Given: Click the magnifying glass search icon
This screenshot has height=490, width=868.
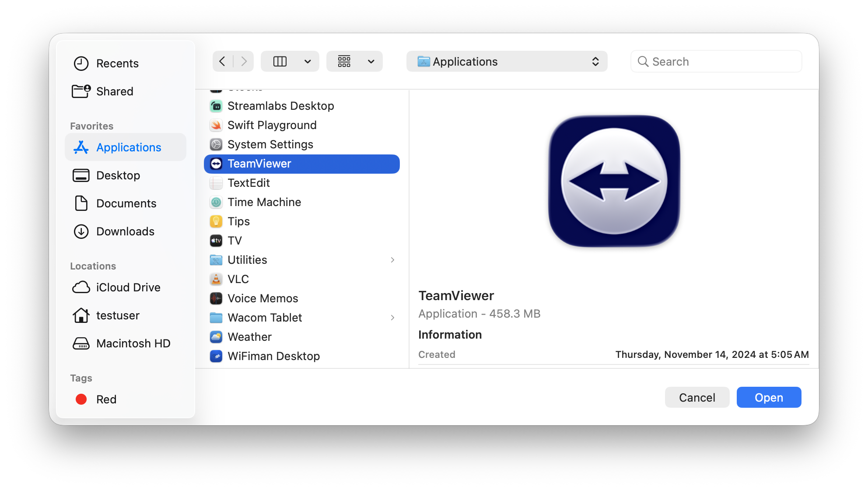Looking at the screenshot, I should [643, 62].
